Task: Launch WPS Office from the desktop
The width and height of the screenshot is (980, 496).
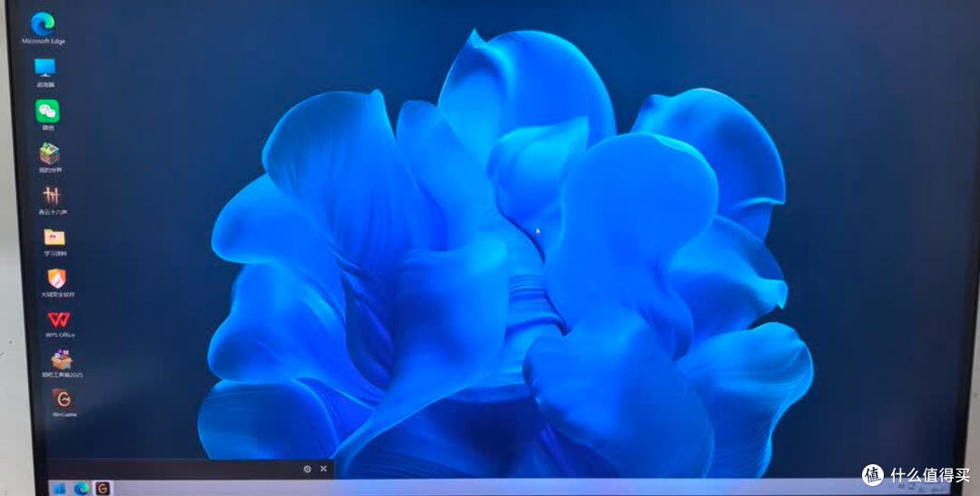Action: (x=59, y=320)
